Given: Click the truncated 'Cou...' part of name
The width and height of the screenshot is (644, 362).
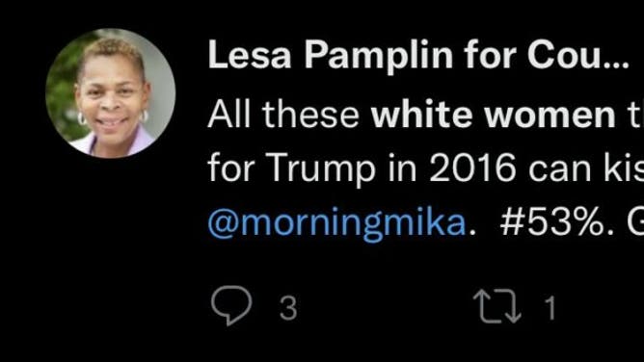Looking at the screenshot, I should click(x=578, y=55).
